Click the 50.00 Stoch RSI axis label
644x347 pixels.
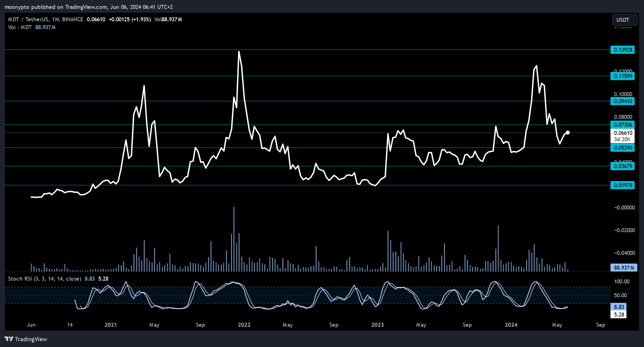(620, 295)
